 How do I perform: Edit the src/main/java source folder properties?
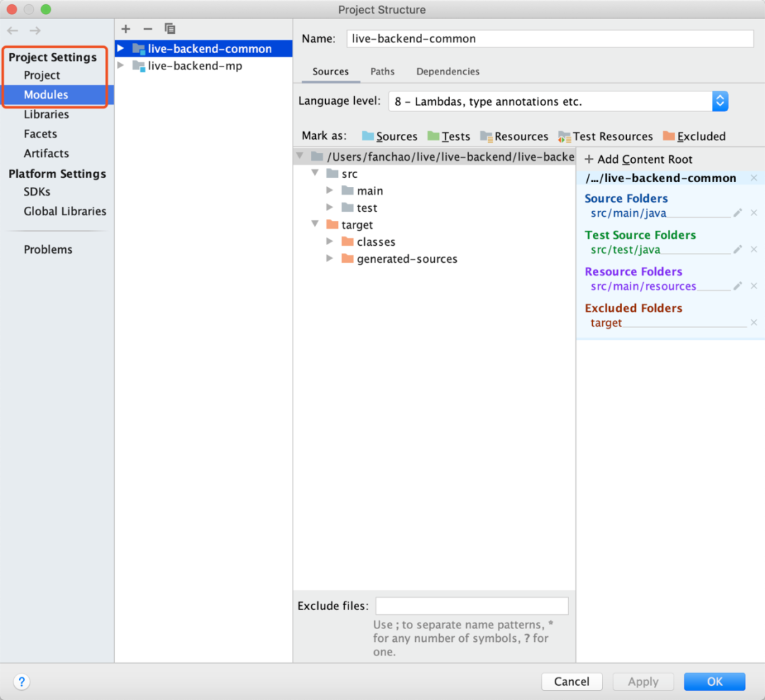pos(737,213)
